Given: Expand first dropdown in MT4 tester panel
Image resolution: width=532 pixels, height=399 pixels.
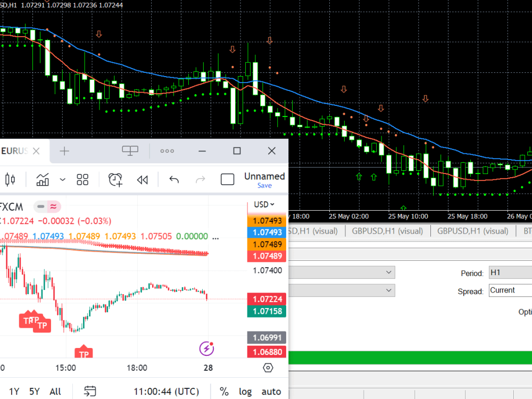Looking at the screenshot, I should click(388, 272).
